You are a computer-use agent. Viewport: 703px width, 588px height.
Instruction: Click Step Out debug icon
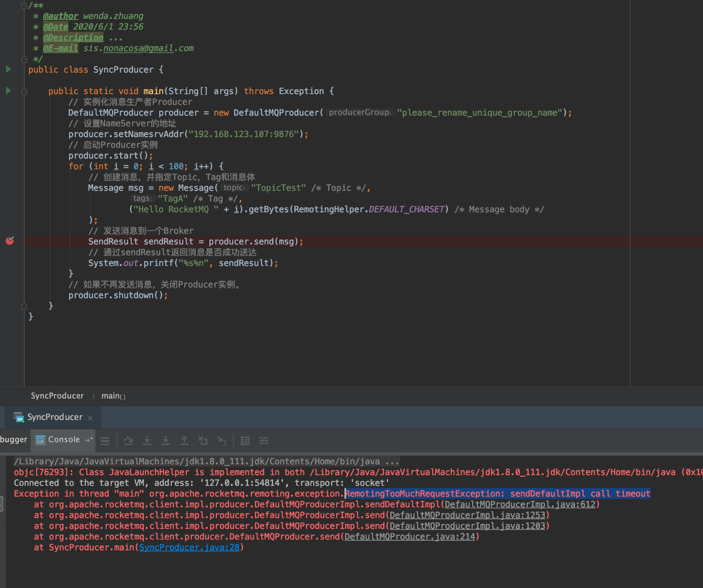click(184, 441)
